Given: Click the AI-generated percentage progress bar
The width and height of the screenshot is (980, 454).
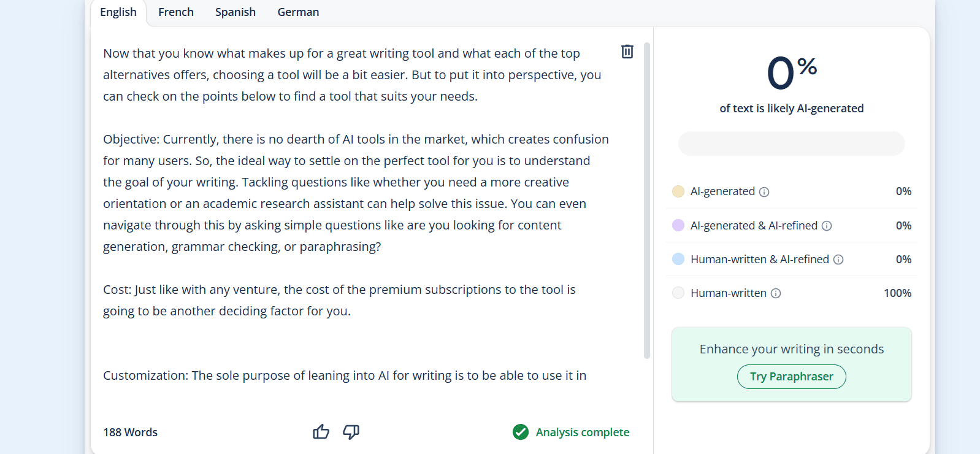Looking at the screenshot, I should click(x=791, y=144).
